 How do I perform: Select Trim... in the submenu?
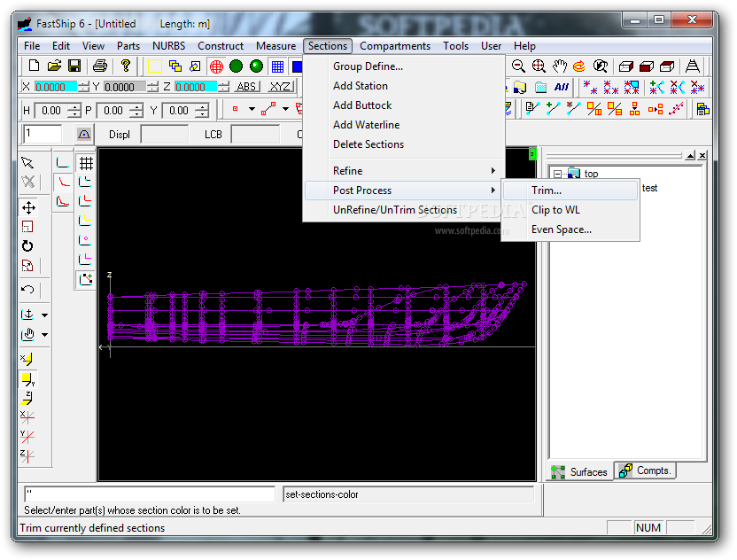tap(570, 191)
